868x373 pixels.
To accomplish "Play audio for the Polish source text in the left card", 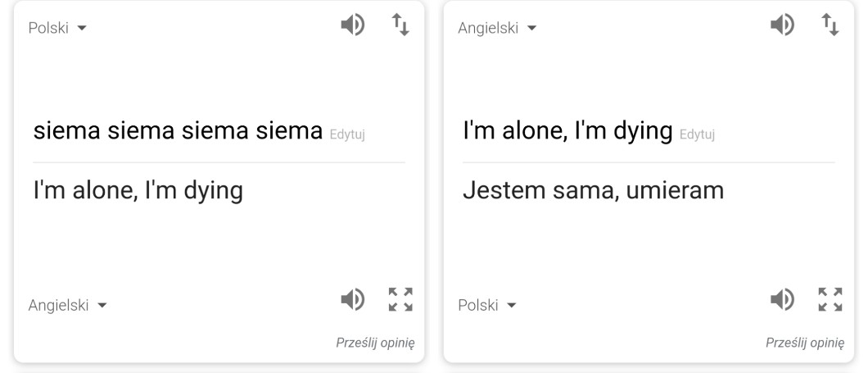I will click(x=351, y=26).
